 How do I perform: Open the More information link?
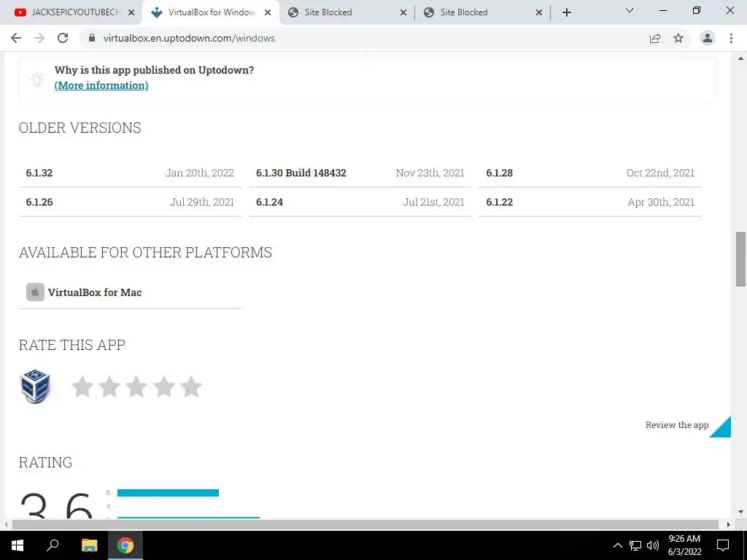[x=101, y=85]
